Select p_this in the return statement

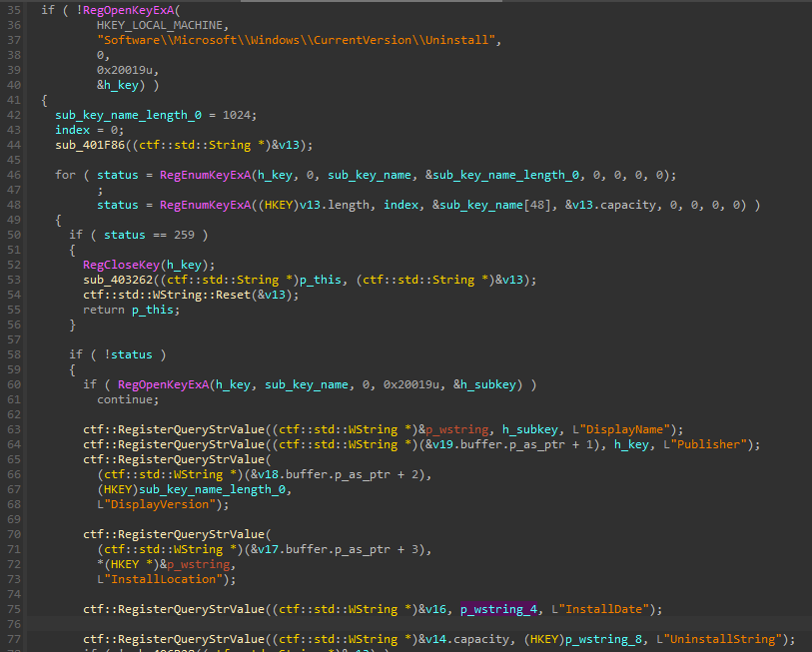coord(152,311)
